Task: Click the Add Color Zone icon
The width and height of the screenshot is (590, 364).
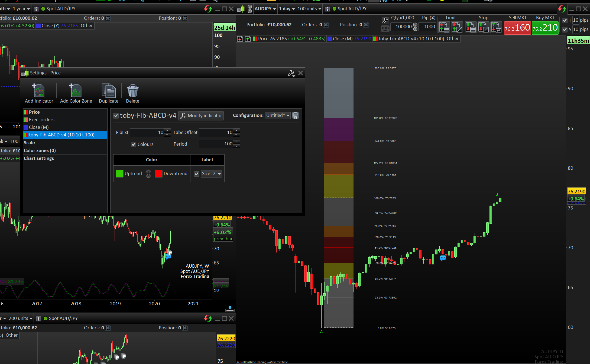Action: (76, 91)
